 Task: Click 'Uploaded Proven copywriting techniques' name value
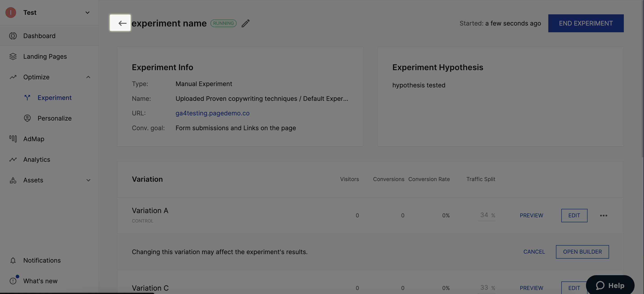(x=262, y=99)
